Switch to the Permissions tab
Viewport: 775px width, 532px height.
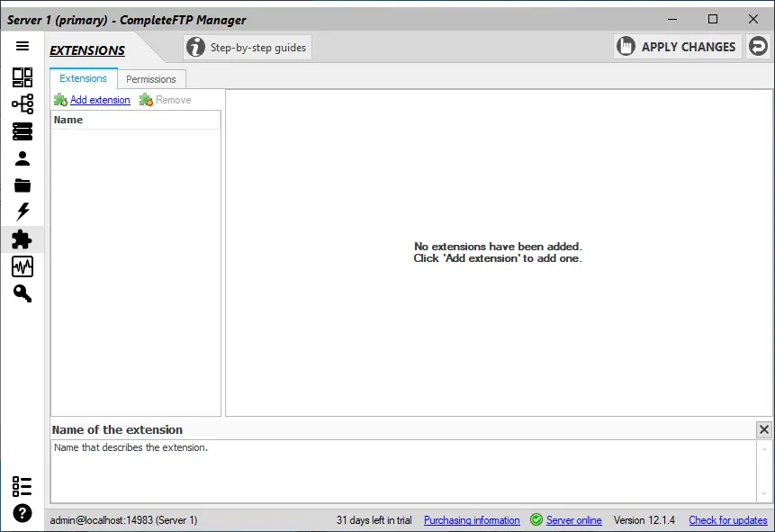coord(150,79)
